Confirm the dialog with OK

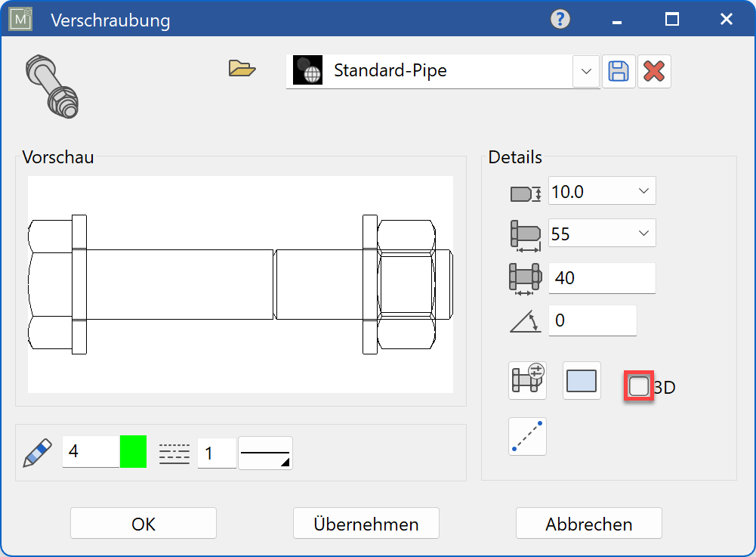coord(143,523)
